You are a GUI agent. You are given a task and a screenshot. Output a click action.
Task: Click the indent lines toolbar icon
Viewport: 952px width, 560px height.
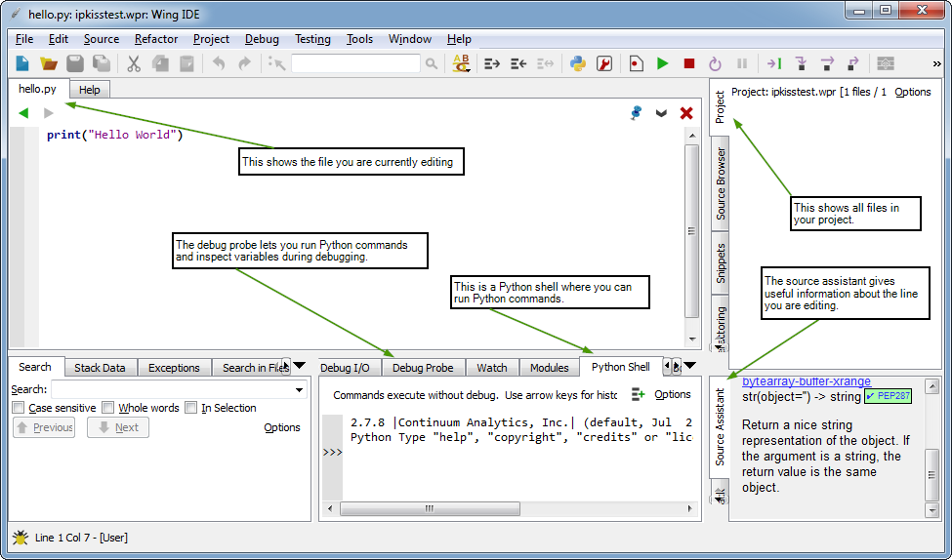[492, 63]
